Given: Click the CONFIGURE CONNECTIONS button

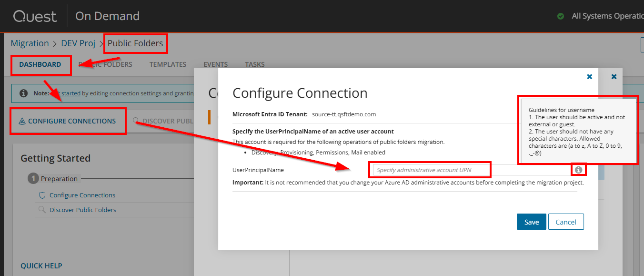Looking at the screenshot, I should pos(68,121).
